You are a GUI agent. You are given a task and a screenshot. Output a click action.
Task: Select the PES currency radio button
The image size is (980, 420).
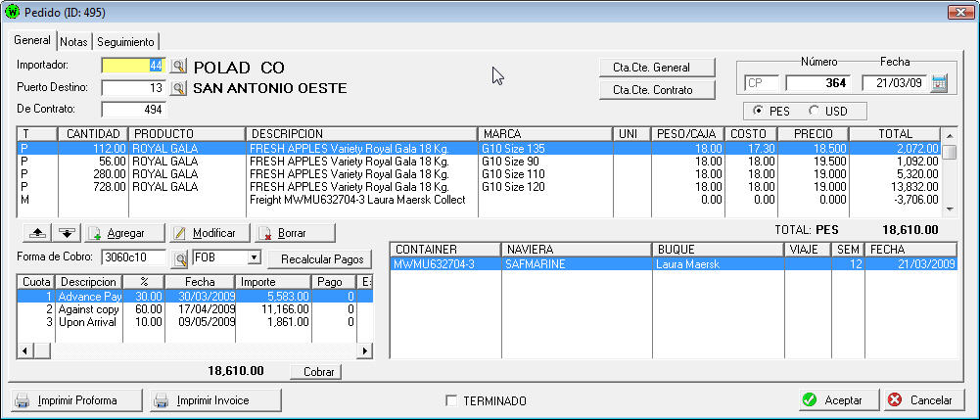757,111
